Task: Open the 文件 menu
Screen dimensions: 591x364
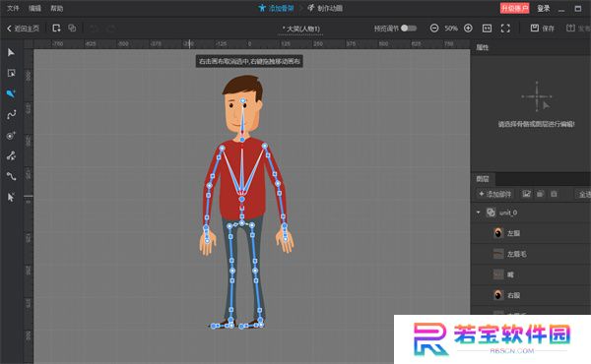Action: click(13, 8)
